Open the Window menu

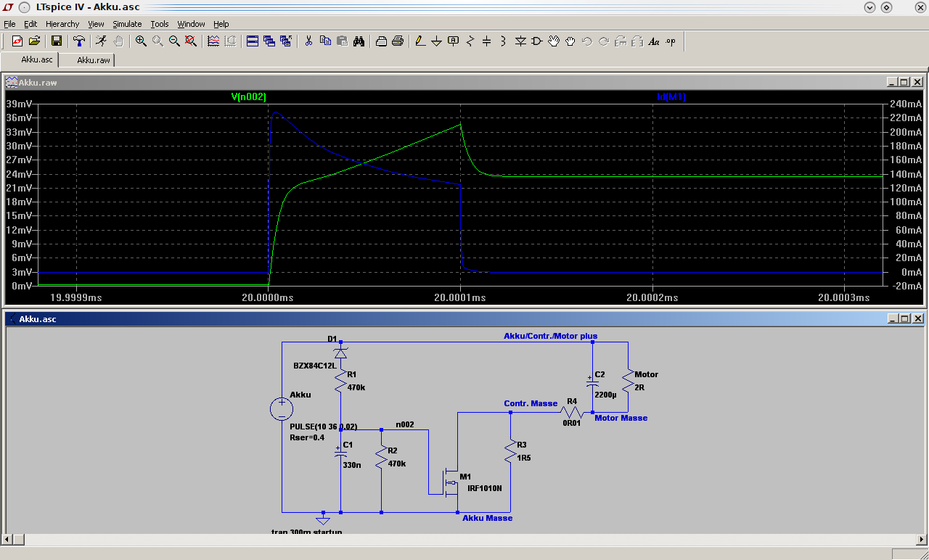click(191, 24)
